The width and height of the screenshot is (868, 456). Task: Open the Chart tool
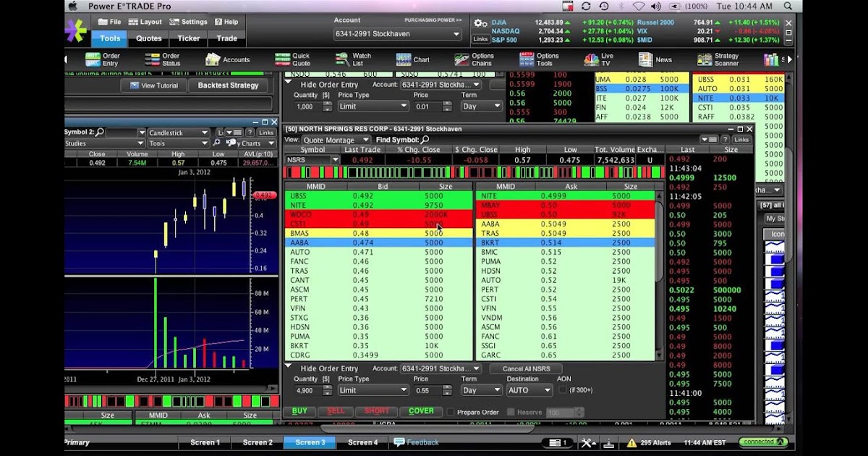412,59
